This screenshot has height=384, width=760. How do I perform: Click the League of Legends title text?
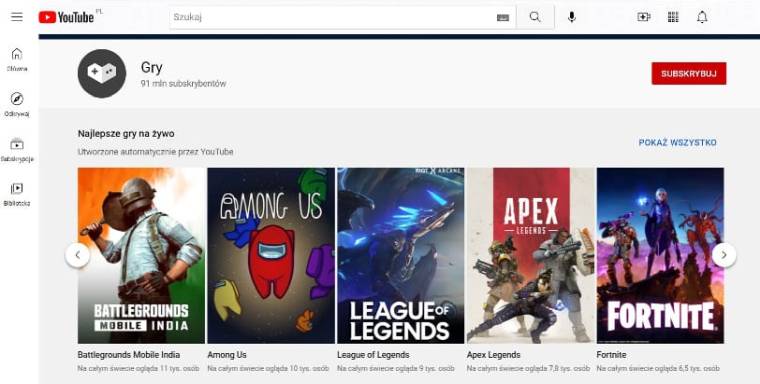pos(373,355)
